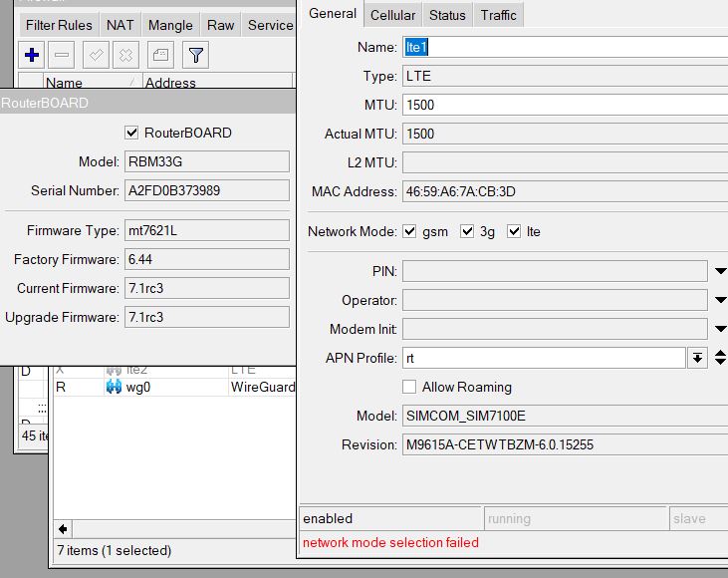The width and height of the screenshot is (728, 578).
Task: Click Upgrade Firmware field 7.1rc3
Action: (207, 317)
